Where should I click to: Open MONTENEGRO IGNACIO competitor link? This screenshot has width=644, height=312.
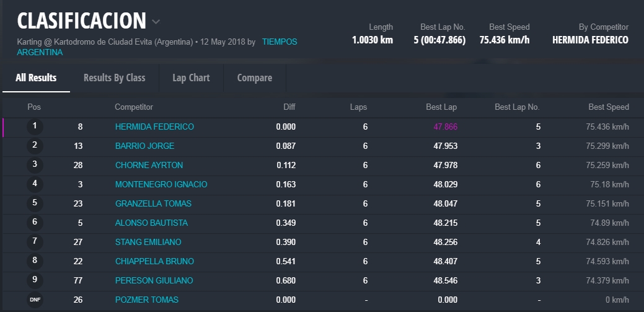pos(161,185)
